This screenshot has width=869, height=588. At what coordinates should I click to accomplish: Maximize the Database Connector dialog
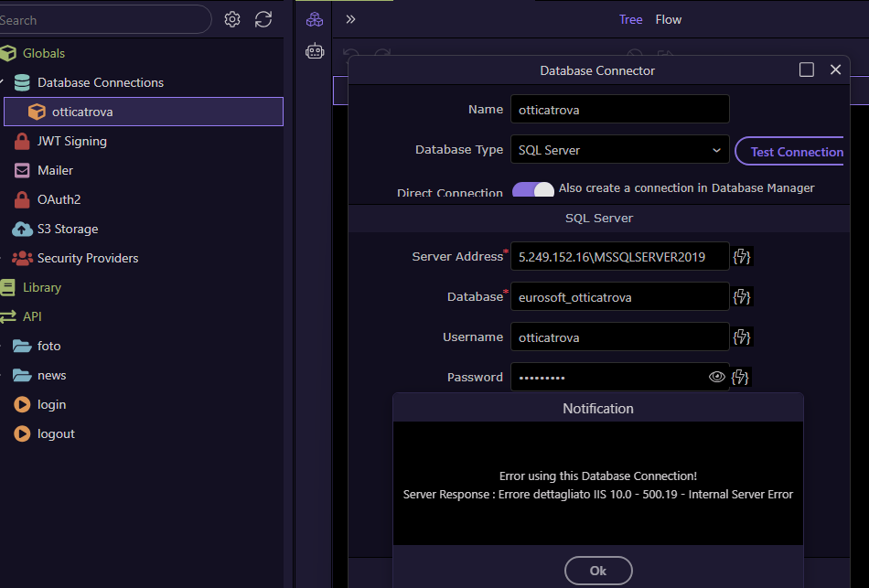click(807, 69)
